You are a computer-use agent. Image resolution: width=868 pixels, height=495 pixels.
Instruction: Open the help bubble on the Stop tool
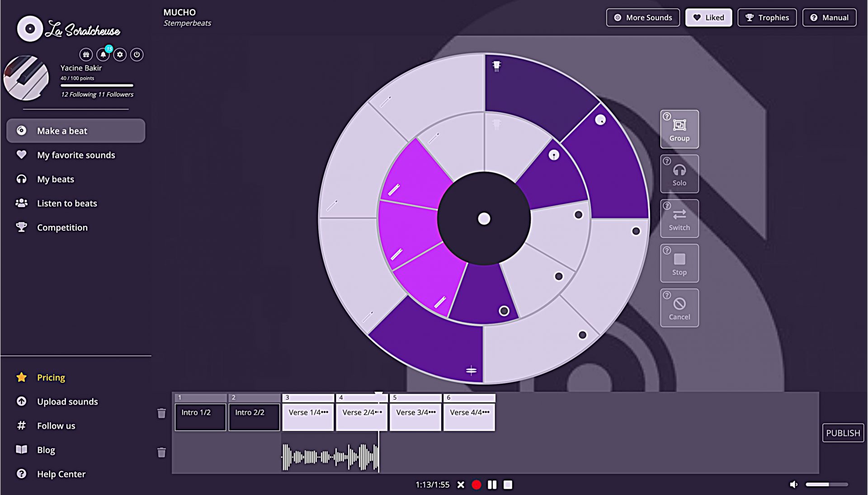[667, 250]
